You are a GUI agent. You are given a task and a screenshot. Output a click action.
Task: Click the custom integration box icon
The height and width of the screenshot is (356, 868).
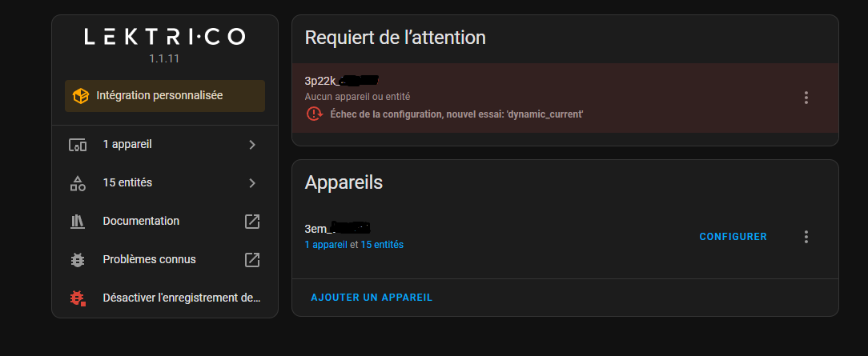(81, 96)
